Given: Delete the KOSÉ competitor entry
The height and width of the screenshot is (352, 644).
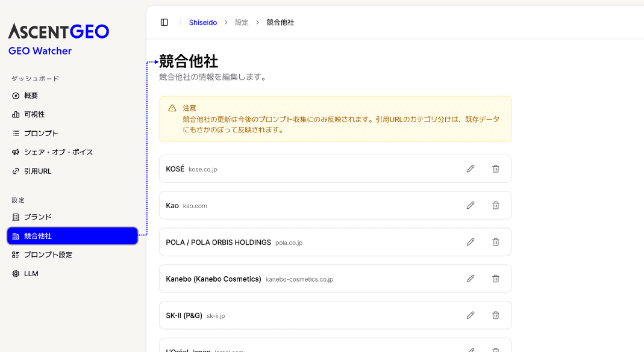Looking at the screenshot, I should (496, 168).
